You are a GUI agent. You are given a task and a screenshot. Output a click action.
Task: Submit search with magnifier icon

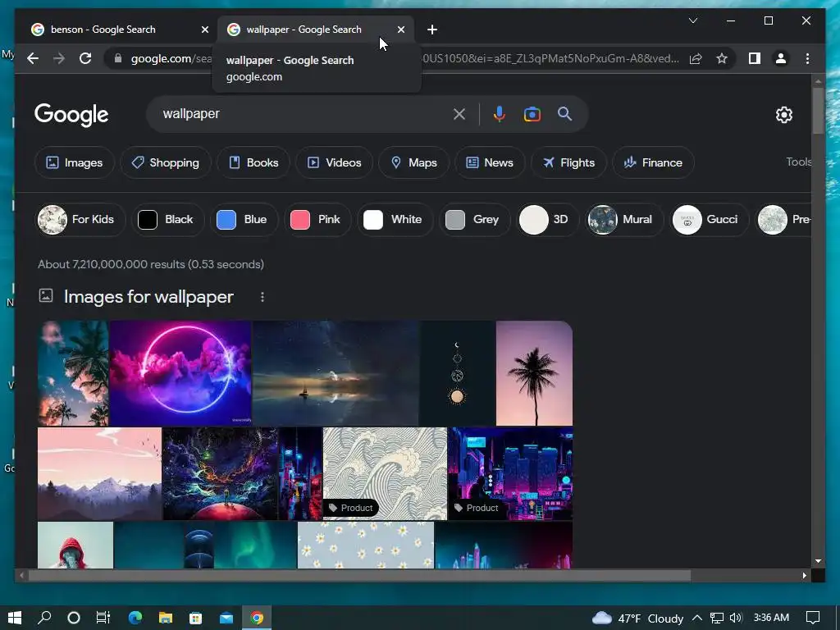click(564, 114)
